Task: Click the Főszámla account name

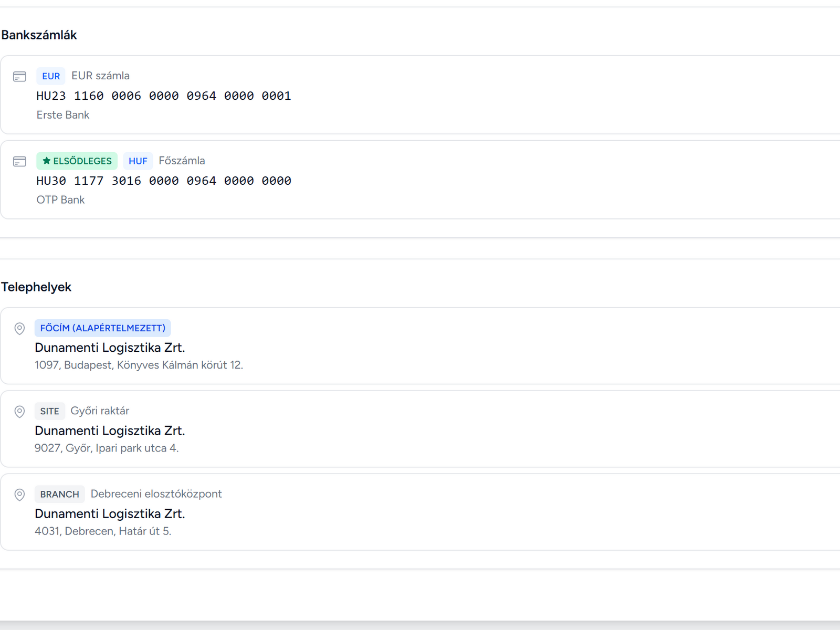Action: tap(182, 161)
